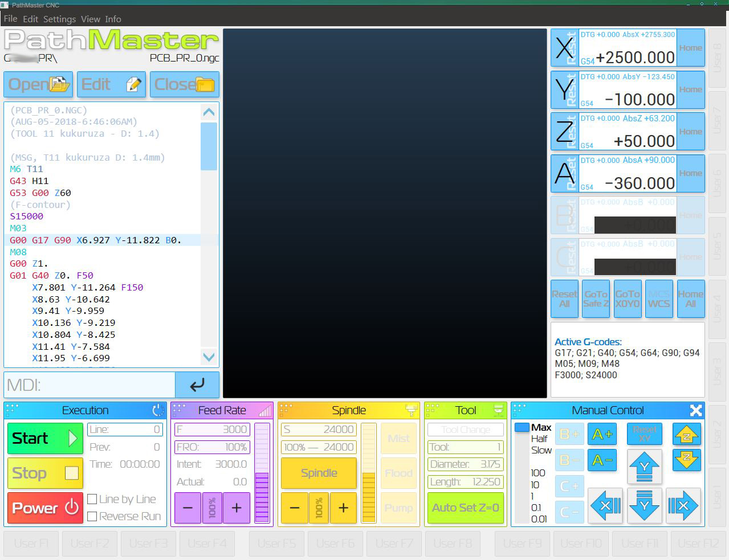The width and height of the screenshot is (729, 560).
Task: Click the MDI input field
Action: tap(89, 385)
